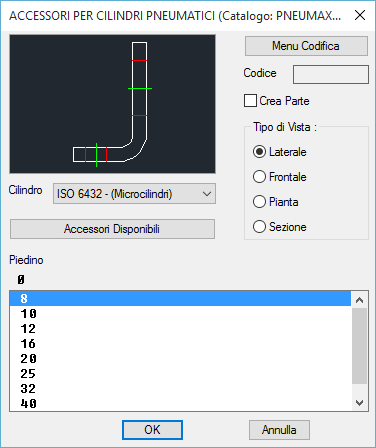Click the Accessori Disponibili button

click(x=112, y=229)
